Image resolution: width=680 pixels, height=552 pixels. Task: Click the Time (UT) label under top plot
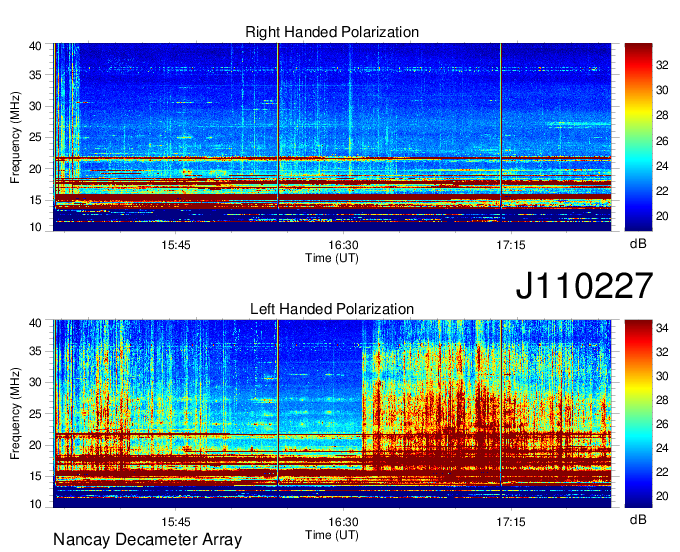[332, 258]
